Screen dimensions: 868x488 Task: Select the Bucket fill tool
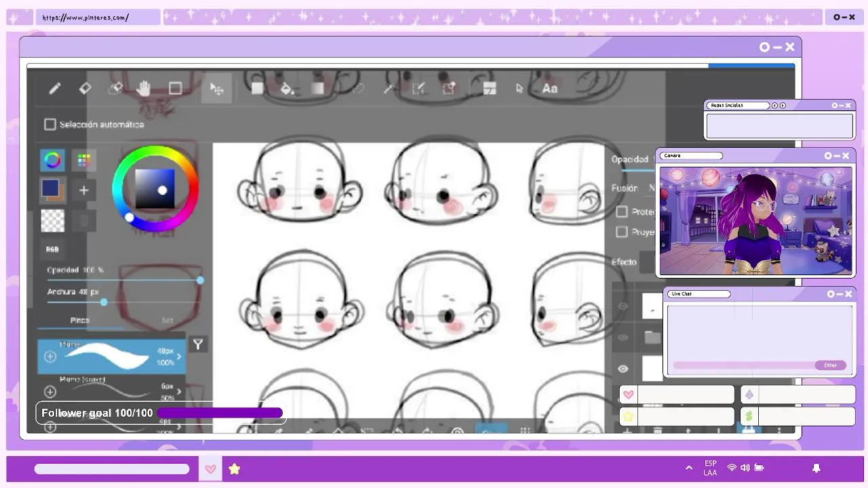(x=287, y=88)
